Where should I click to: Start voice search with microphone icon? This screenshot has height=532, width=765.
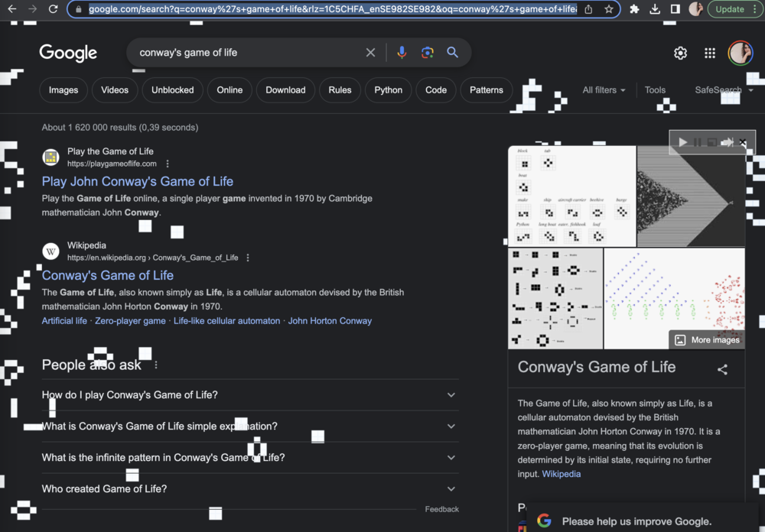click(402, 53)
